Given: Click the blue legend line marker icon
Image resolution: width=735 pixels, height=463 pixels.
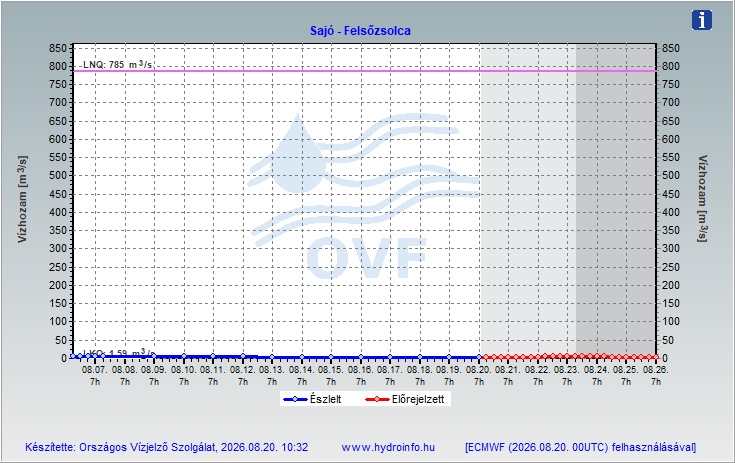Looking at the screenshot, I should pos(295,399).
